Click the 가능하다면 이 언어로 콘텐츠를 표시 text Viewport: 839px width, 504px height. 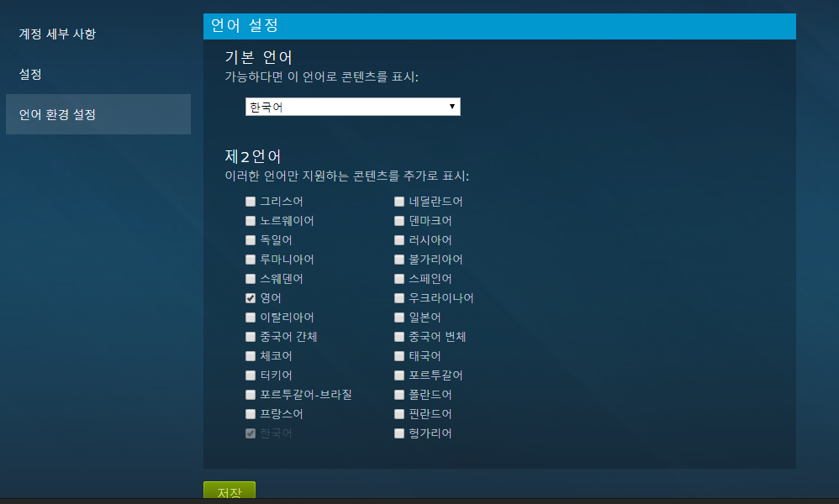click(x=321, y=77)
